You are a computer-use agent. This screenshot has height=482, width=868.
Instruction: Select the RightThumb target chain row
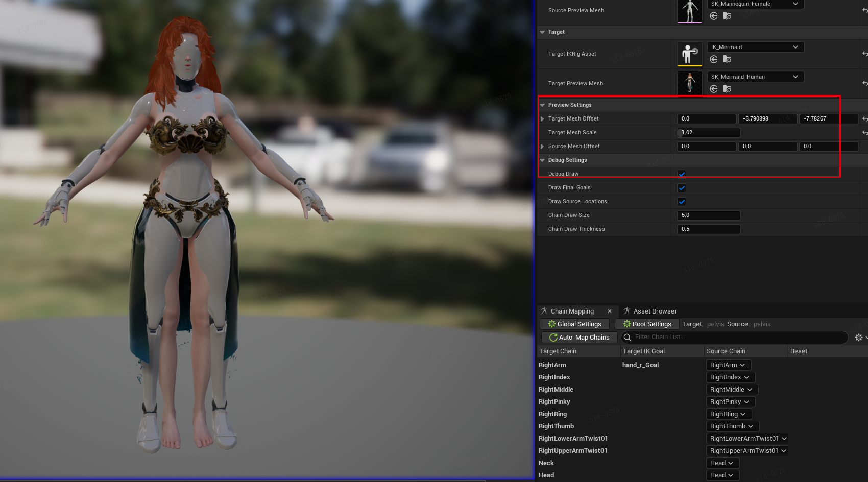point(556,426)
